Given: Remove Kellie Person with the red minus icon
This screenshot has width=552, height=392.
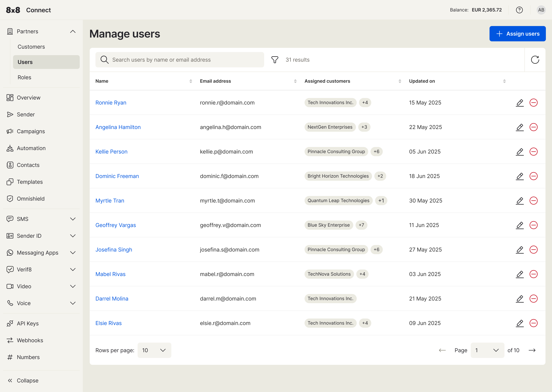Looking at the screenshot, I should tap(534, 152).
